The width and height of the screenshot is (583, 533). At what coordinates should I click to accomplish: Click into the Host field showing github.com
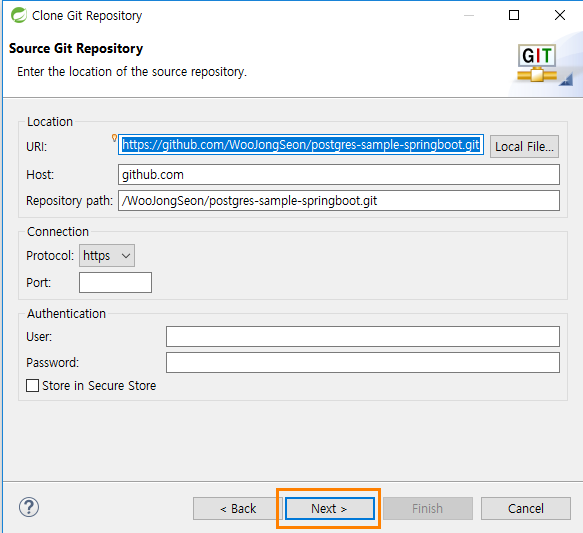[x=339, y=175]
